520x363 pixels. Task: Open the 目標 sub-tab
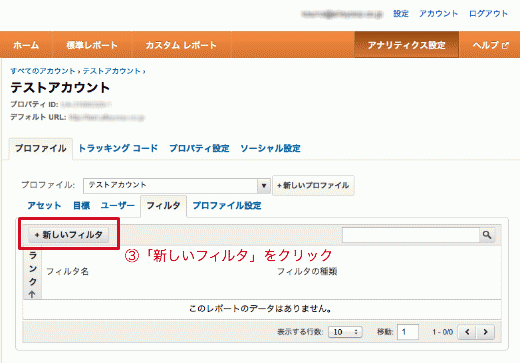coord(81,205)
